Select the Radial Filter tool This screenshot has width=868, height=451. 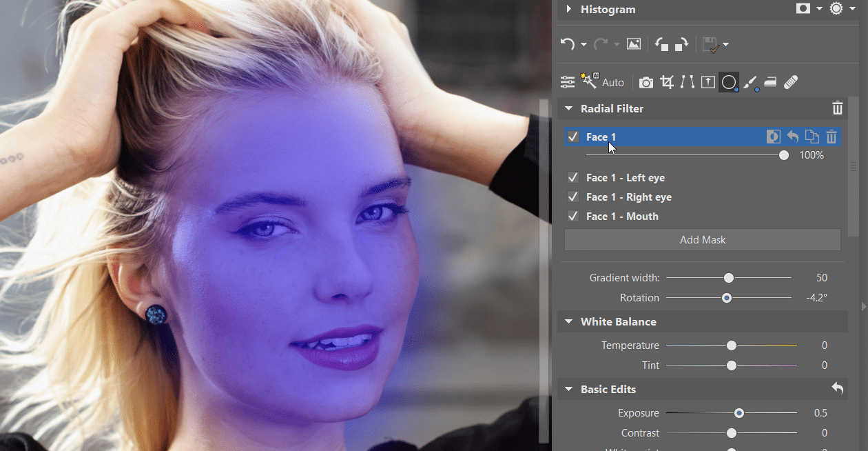(728, 81)
